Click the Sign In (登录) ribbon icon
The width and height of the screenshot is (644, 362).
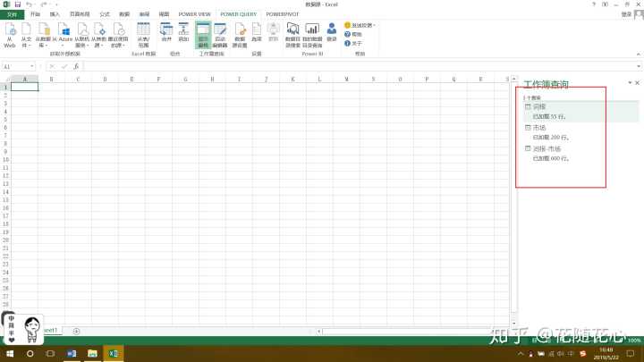[332, 33]
